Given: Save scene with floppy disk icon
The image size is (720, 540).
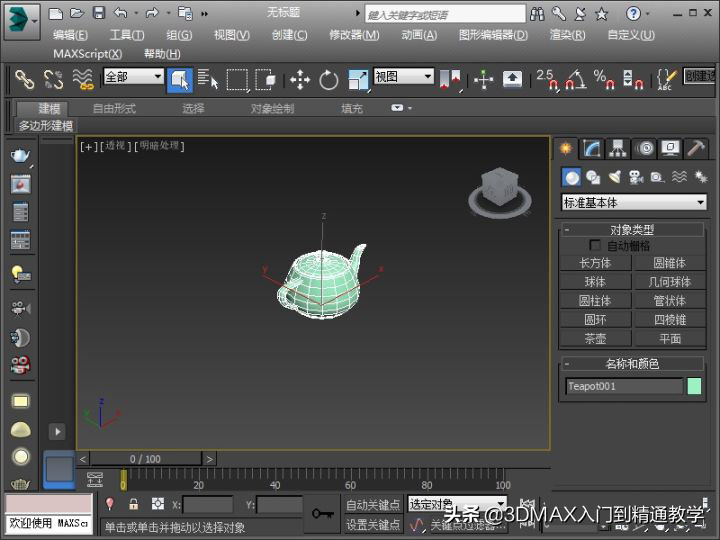Looking at the screenshot, I should (x=99, y=13).
